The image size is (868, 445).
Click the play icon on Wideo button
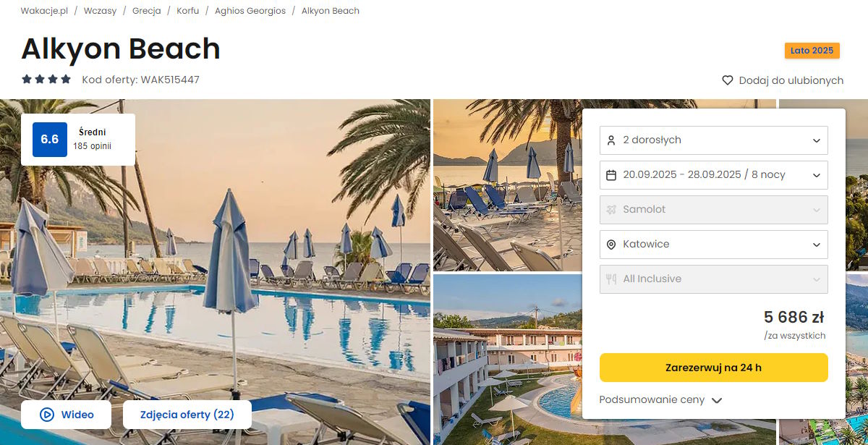(x=47, y=415)
